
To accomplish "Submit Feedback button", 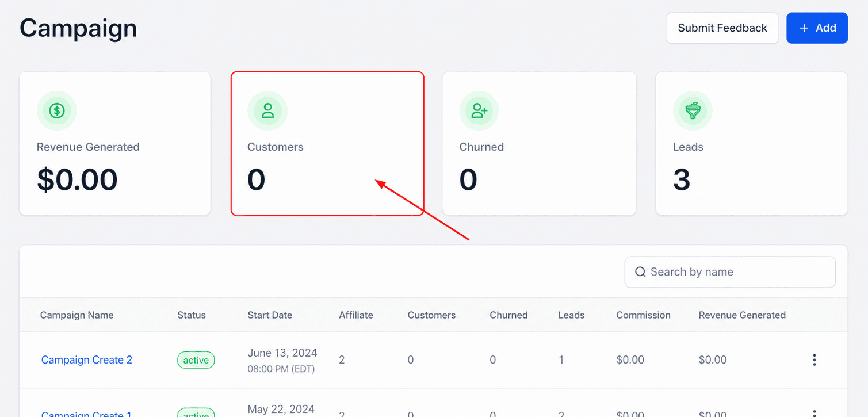I will tap(722, 28).
